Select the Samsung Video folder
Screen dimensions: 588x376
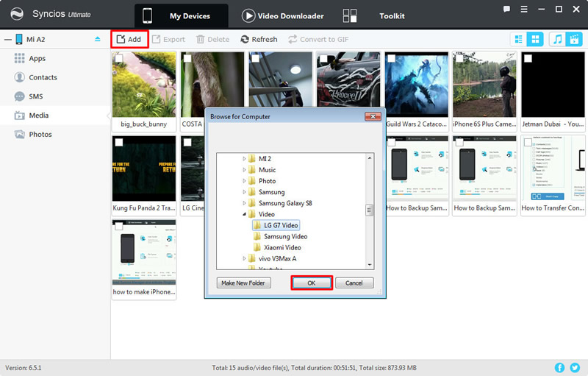click(281, 236)
